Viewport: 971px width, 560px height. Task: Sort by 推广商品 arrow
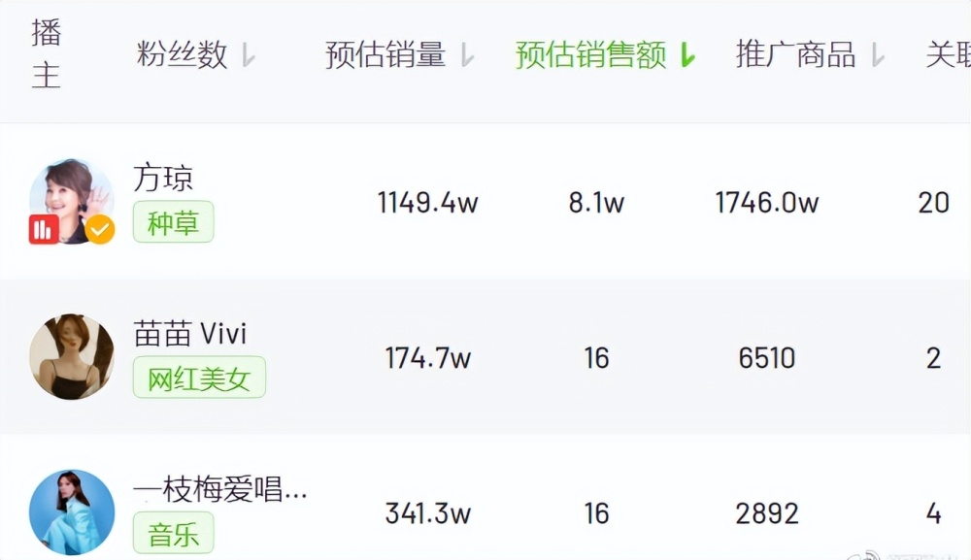tap(878, 55)
